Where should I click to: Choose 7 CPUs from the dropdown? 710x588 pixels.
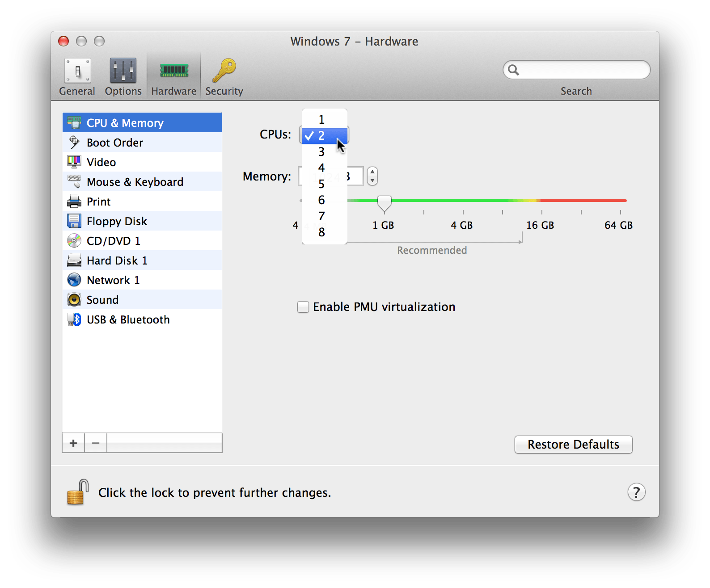tap(325, 216)
